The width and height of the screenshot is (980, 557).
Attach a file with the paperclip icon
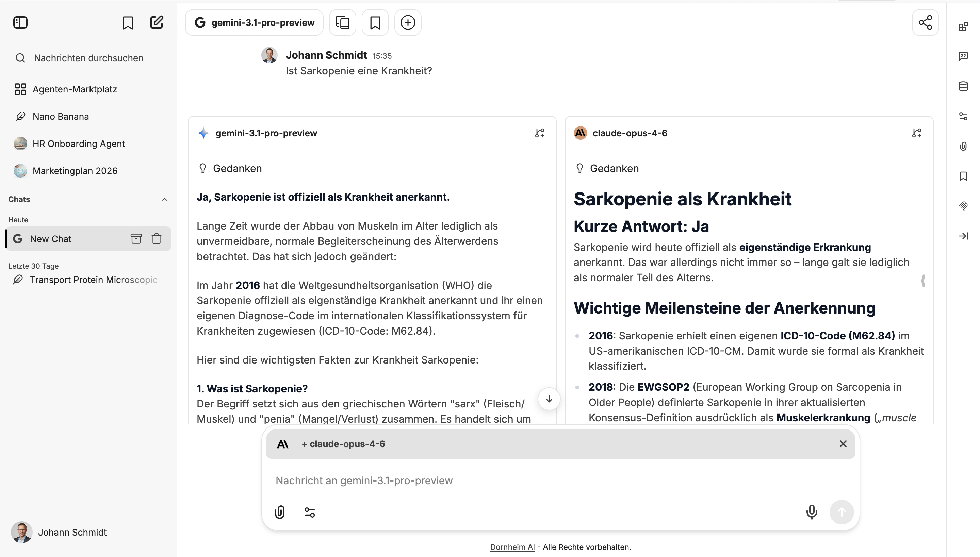tap(280, 512)
